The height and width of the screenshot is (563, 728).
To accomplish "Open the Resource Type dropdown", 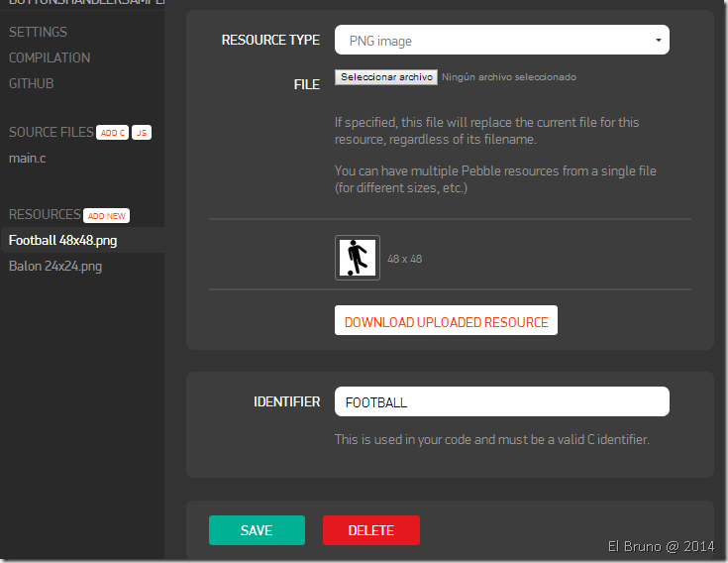I will pos(501,41).
